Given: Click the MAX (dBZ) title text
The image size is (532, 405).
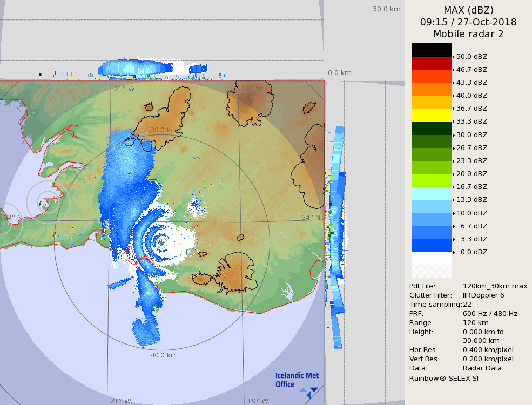Looking at the screenshot, I should [x=468, y=10].
